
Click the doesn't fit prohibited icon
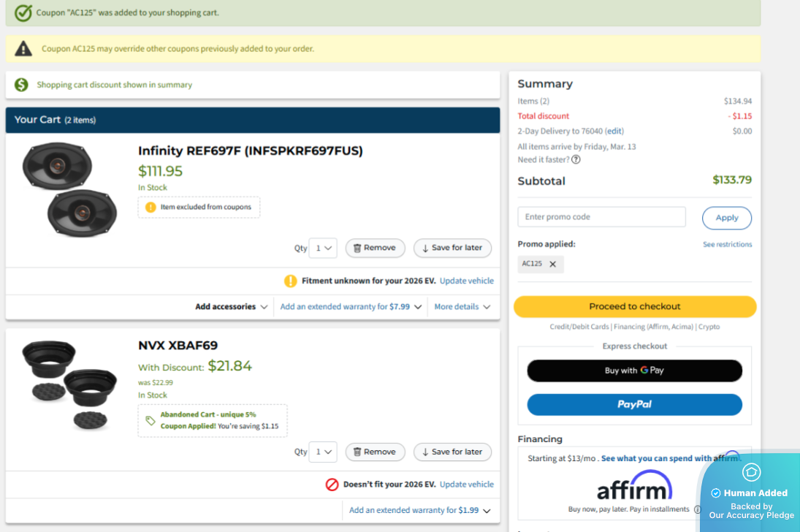332,484
